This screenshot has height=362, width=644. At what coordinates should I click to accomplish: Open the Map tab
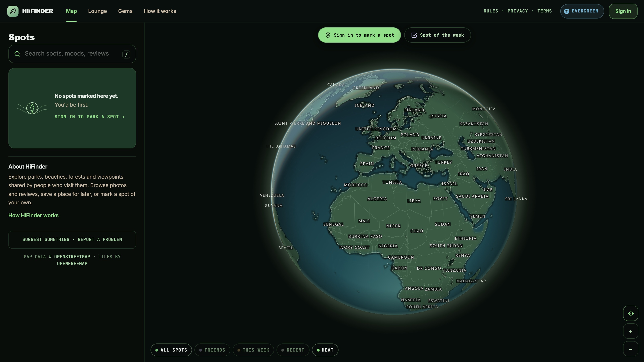point(71,11)
